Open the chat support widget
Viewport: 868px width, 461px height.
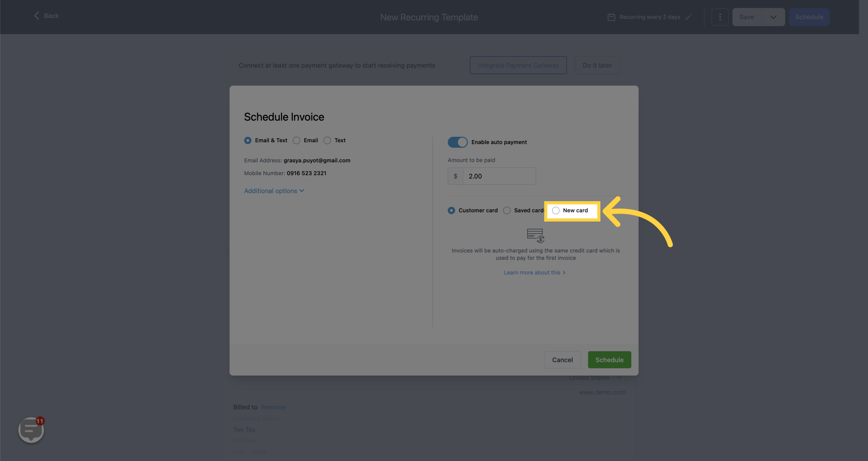[x=31, y=430]
